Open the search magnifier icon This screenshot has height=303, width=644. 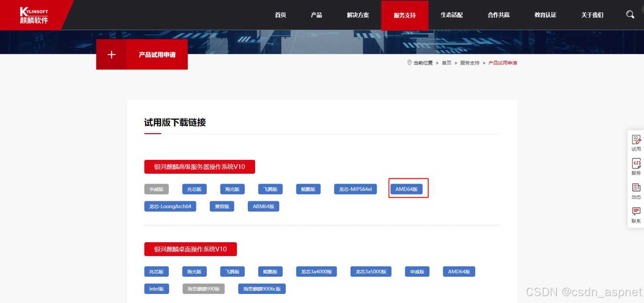[x=630, y=15]
